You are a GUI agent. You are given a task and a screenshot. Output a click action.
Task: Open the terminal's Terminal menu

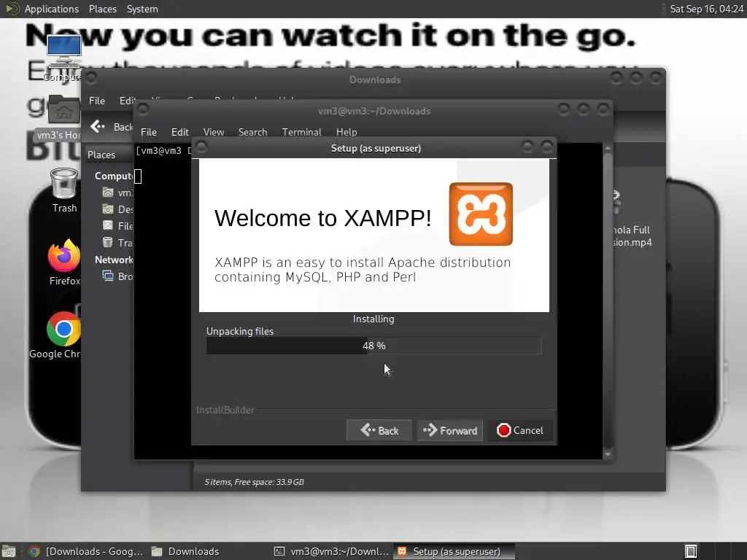pos(301,132)
